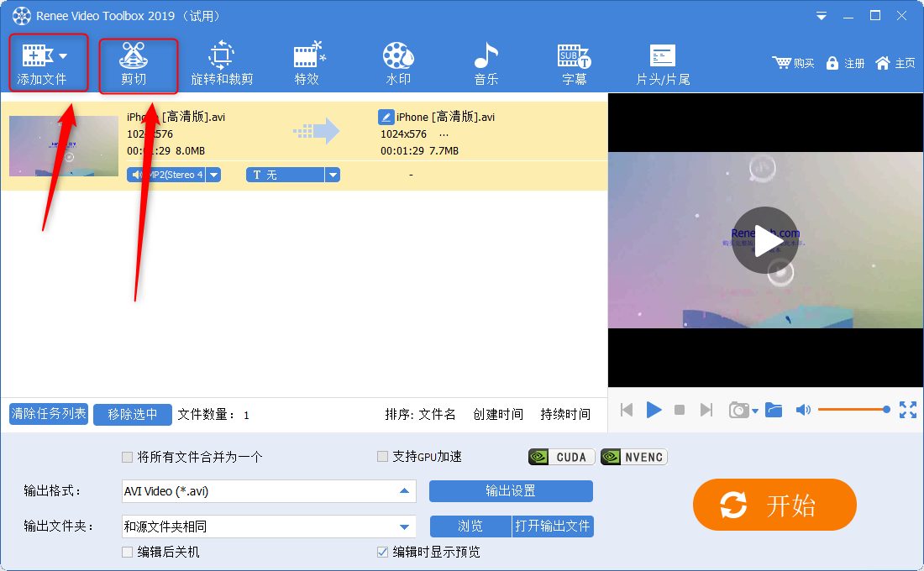Sort by 持续时间 duration
This screenshot has height=571, width=924.
click(x=565, y=414)
